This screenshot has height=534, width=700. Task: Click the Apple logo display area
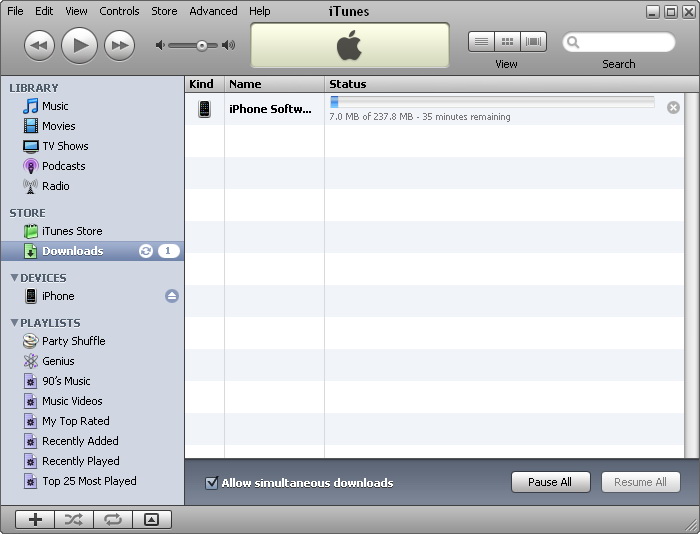[350, 46]
